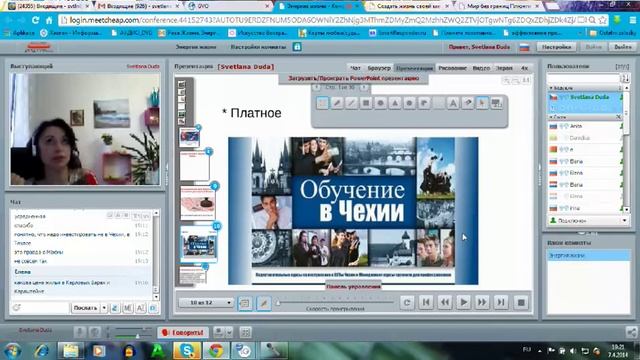This screenshot has height=360, width=640.
Task: Select the eraser tool in drawing toolbar
Action: pos(467,103)
